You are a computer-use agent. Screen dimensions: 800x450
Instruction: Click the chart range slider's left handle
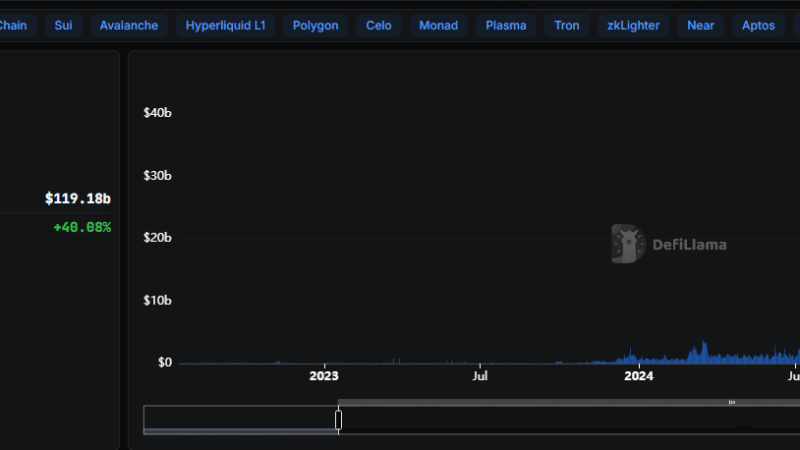click(x=338, y=420)
